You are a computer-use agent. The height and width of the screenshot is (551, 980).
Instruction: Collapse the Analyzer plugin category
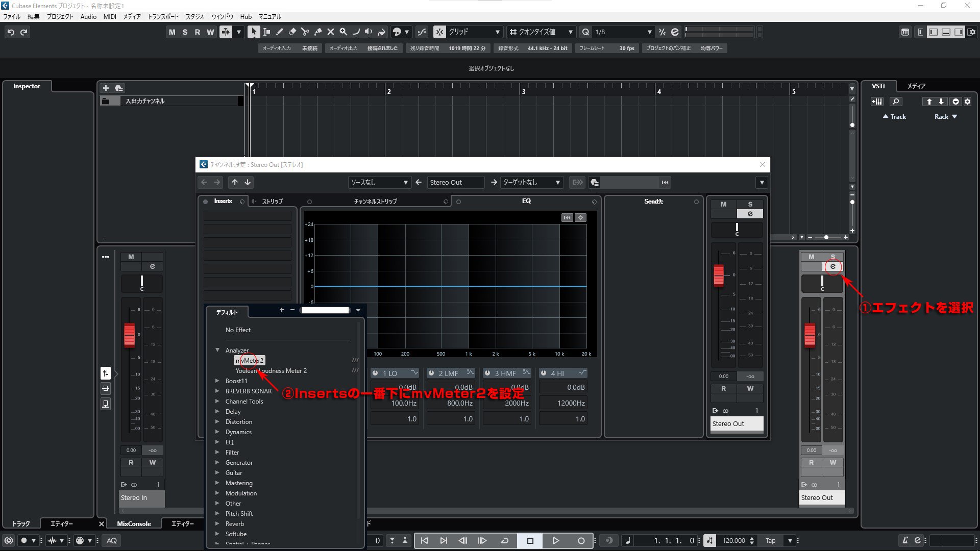click(217, 350)
